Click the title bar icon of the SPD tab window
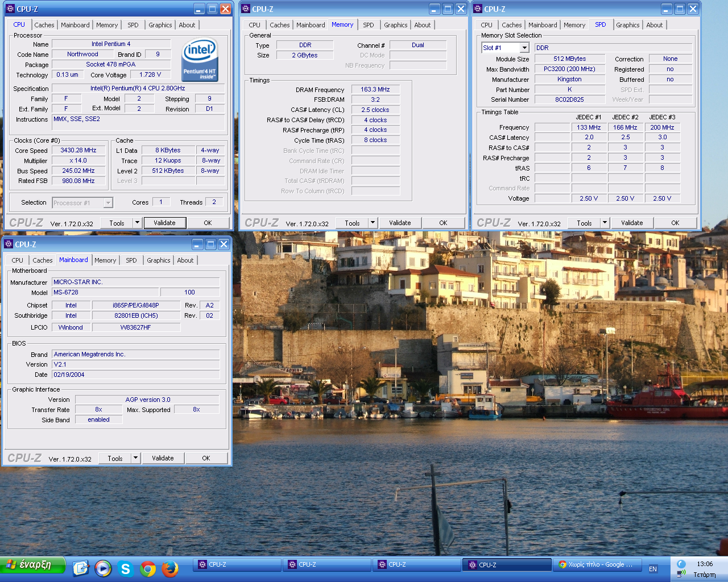 click(477, 9)
